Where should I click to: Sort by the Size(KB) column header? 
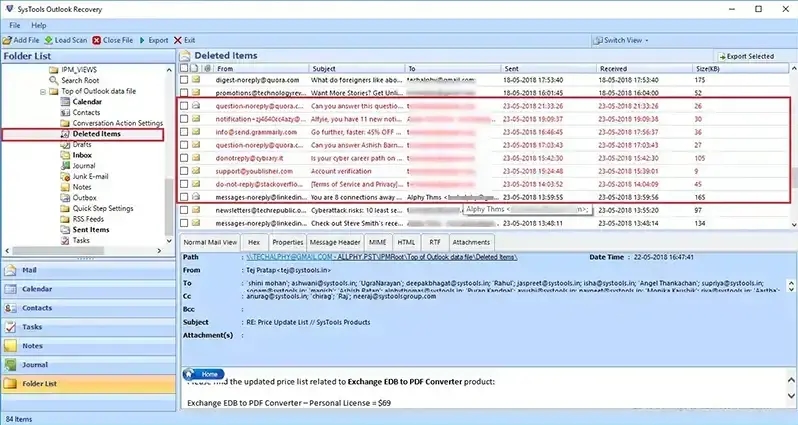[x=740, y=68]
